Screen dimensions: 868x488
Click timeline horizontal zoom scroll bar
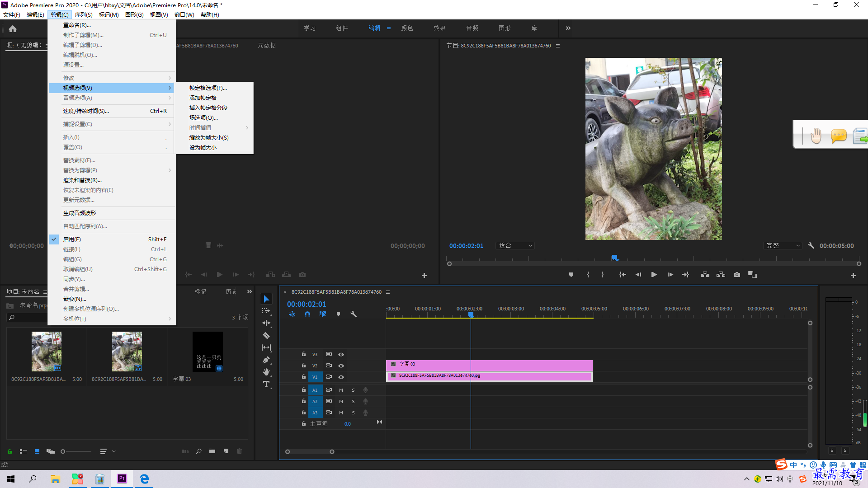pyautogui.click(x=310, y=452)
